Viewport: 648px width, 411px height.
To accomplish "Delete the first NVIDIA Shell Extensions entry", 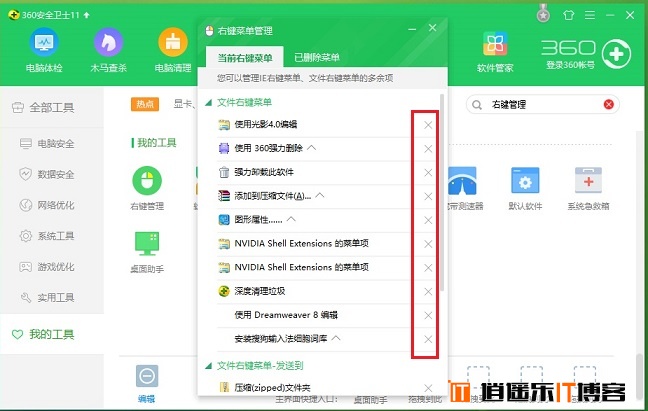I will (428, 244).
